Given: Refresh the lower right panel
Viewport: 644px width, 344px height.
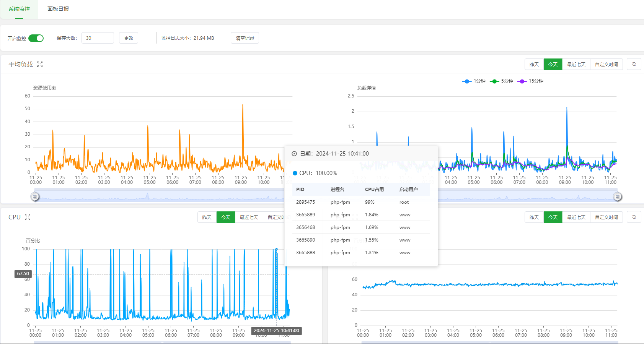Looking at the screenshot, I should (634, 217).
